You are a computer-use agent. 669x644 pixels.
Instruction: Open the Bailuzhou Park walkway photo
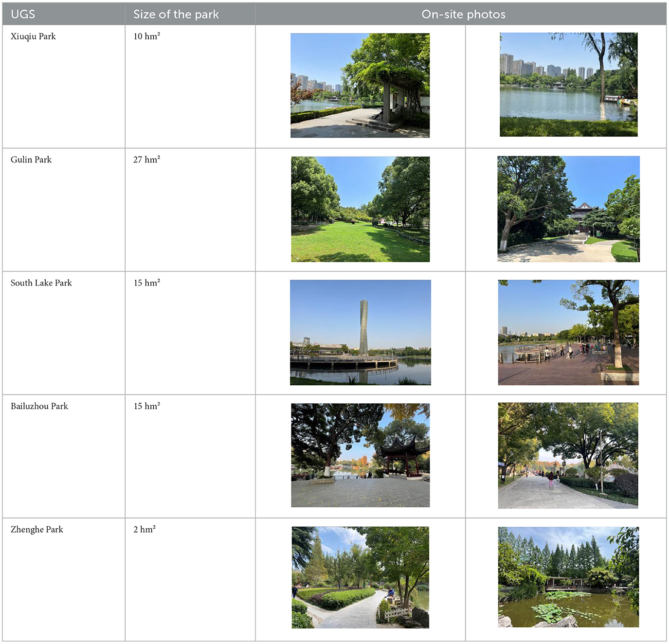pos(568,455)
